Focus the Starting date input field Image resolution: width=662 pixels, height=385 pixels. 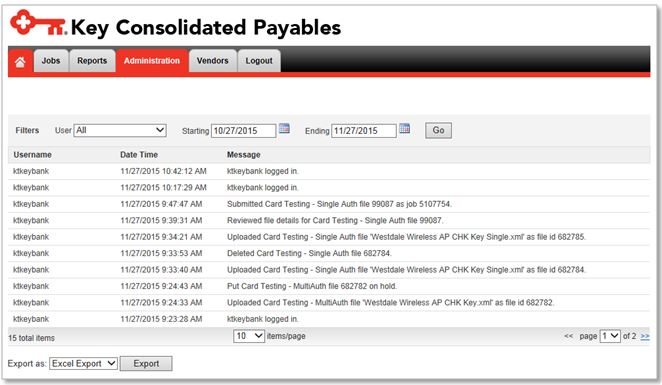244,131
